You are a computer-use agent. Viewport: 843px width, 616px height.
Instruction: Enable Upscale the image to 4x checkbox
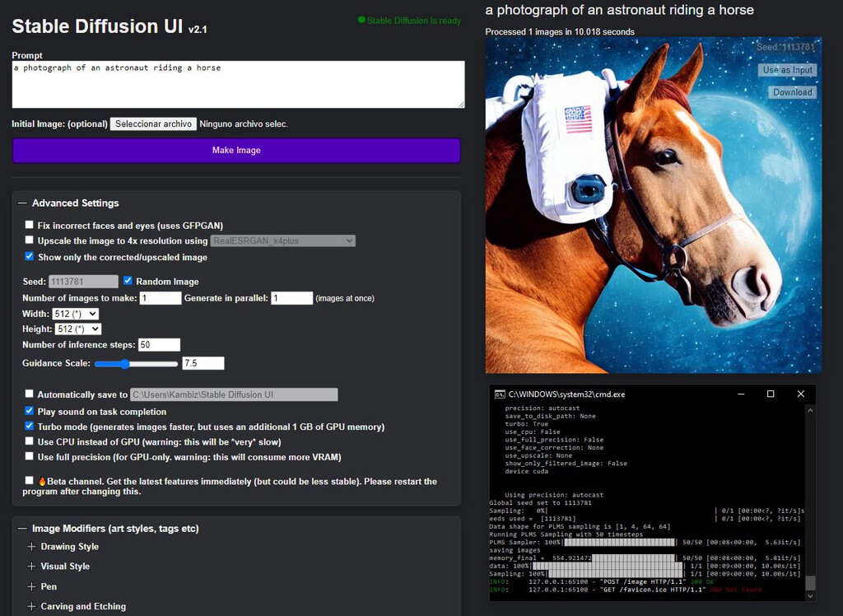point(30,240)
